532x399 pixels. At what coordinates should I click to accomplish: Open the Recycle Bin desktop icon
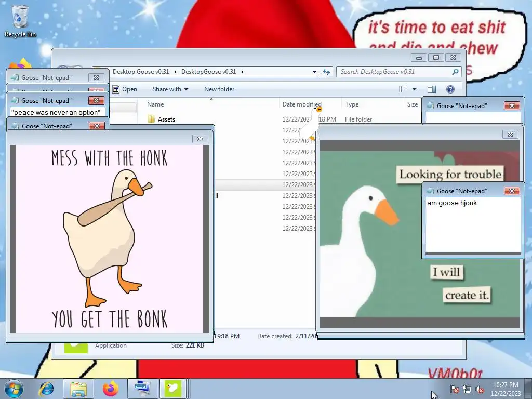point(20,21)
